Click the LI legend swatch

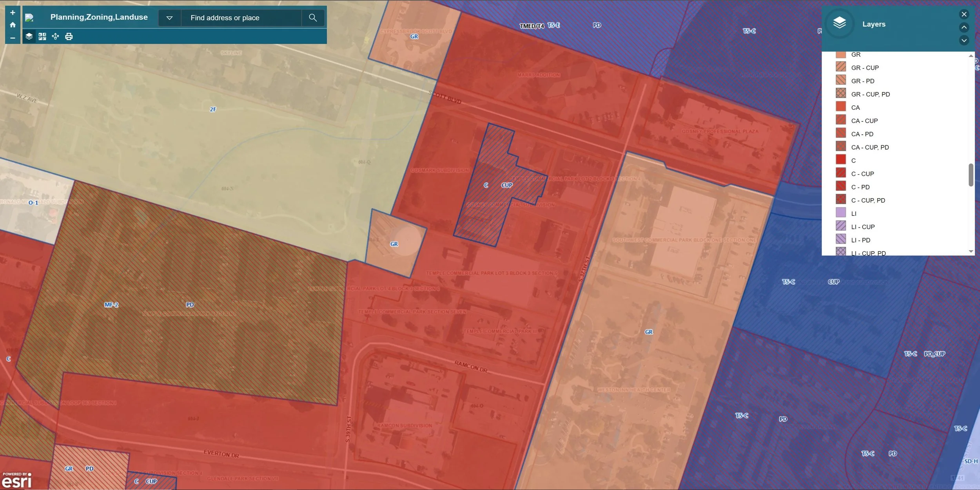click(x=840, y=213)
